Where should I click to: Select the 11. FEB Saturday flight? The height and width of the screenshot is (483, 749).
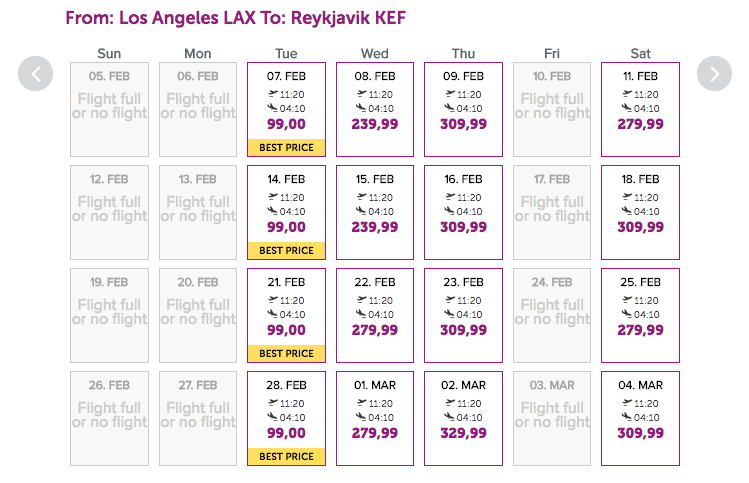pos(640,109)
